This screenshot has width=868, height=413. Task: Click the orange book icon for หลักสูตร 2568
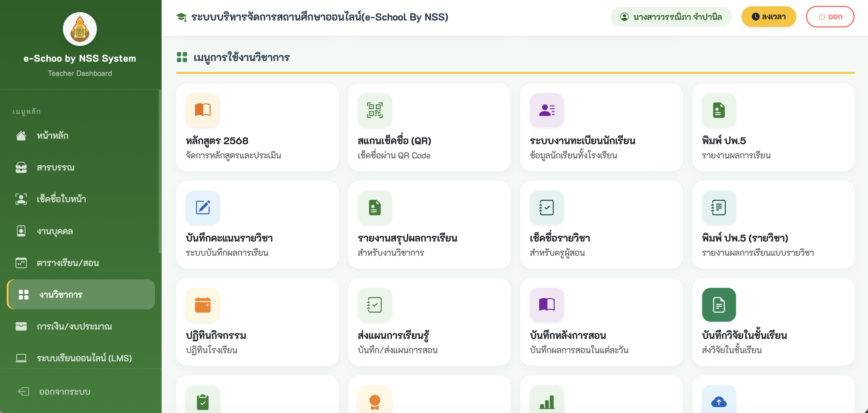(x=203, y=110)
